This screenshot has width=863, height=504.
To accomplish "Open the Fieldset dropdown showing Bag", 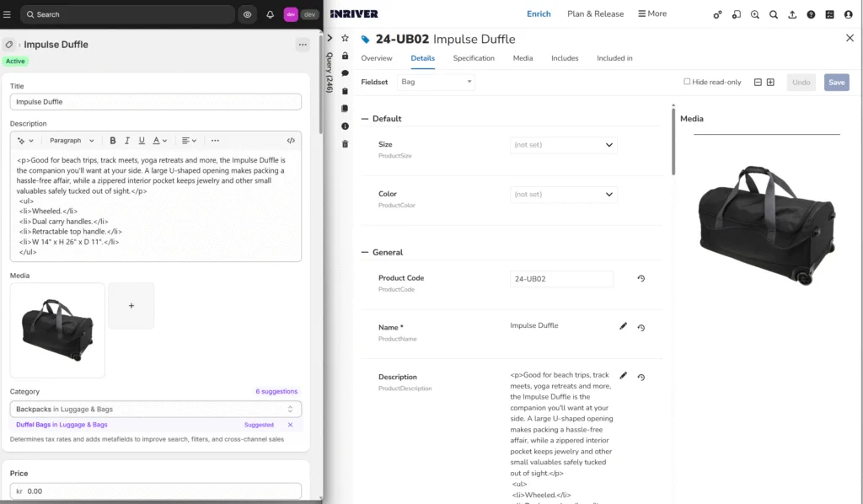I will (x=434, y=82).
